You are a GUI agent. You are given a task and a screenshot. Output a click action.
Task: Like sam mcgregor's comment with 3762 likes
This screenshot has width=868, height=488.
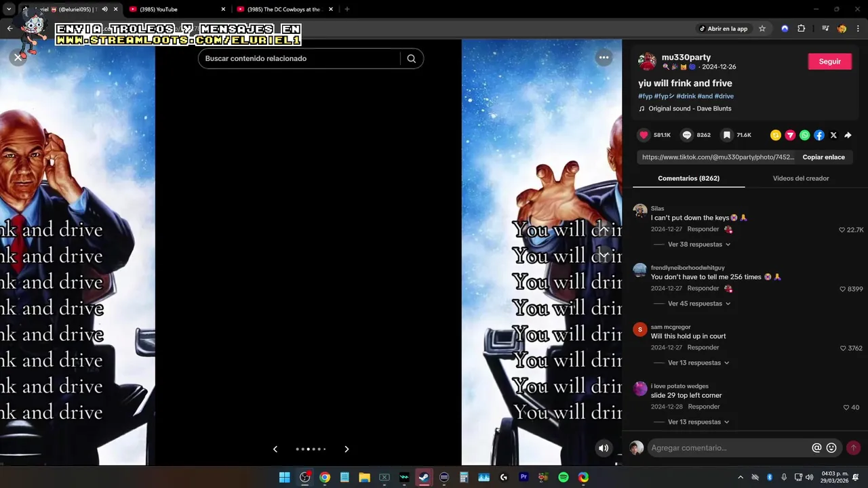pyautogui.click(x=843, y=348)
